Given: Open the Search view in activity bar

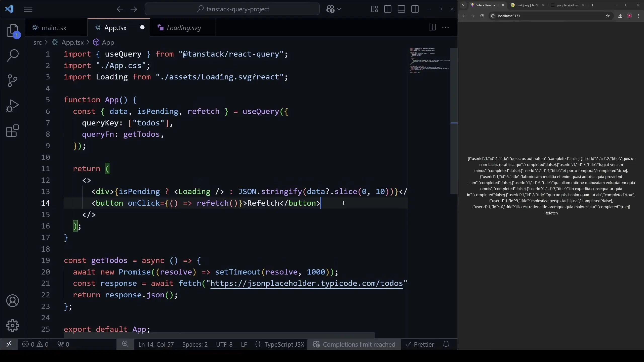Looking at the screenshot, I should pos(13,55).
